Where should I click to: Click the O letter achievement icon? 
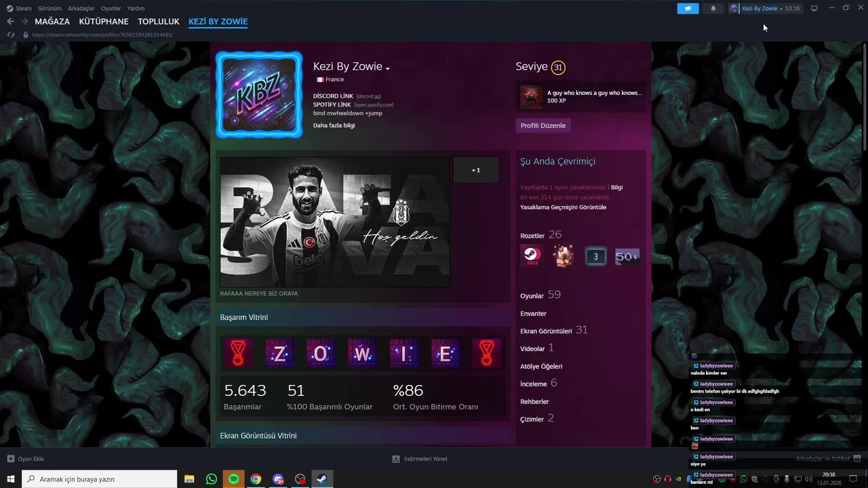[321, 353]
